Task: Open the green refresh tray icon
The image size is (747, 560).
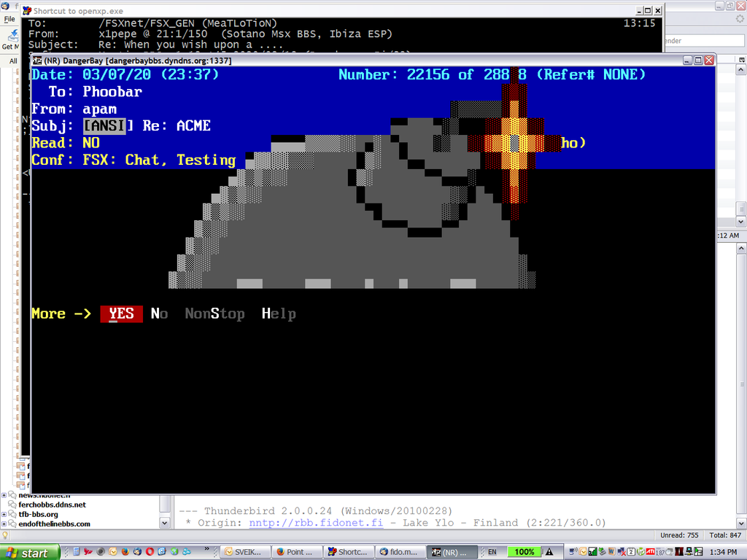Action: (x=640, y=552)
